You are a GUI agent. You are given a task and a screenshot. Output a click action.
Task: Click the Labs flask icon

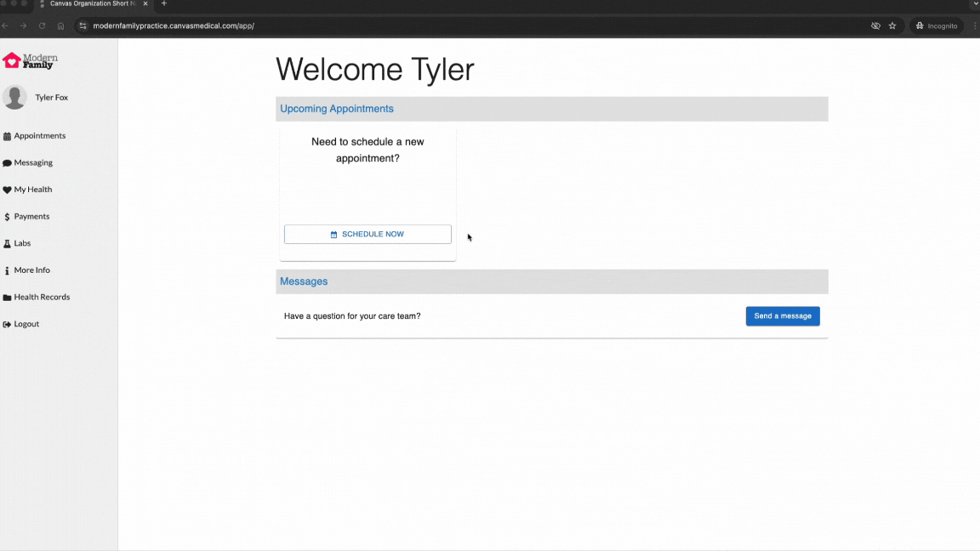coord(8,244)
